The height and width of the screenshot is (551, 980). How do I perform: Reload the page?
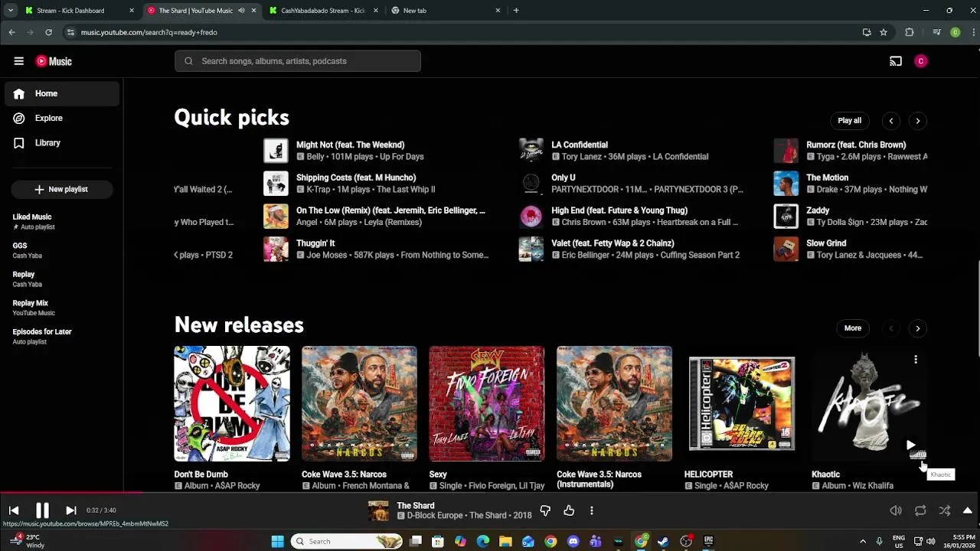pos(48,32)
